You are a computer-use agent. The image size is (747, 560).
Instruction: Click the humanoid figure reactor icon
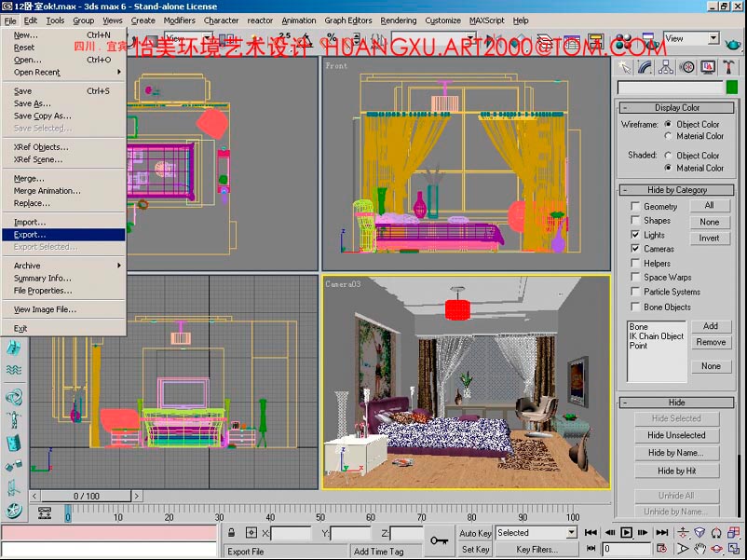[x=14, y=419]
